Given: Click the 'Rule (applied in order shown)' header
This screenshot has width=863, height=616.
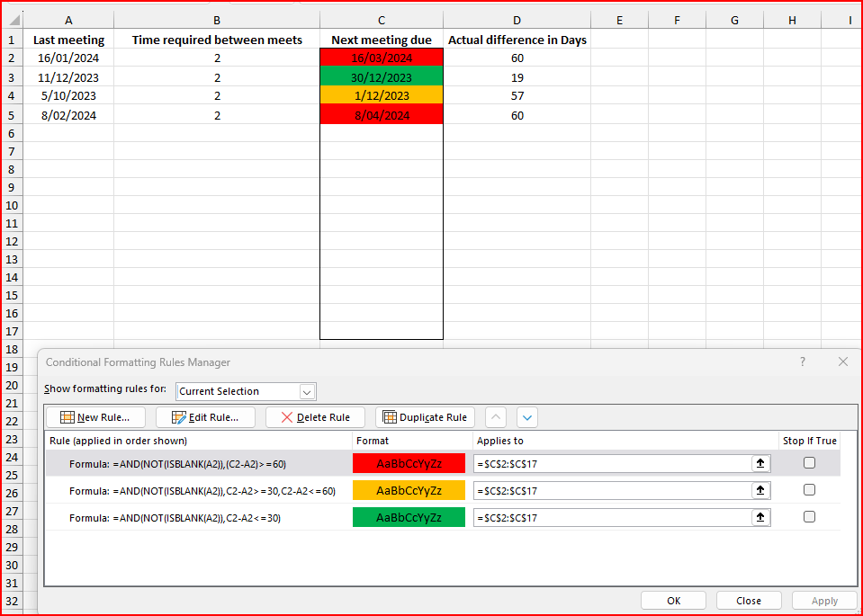Looking at the screenshot, I should click(118, 441).
